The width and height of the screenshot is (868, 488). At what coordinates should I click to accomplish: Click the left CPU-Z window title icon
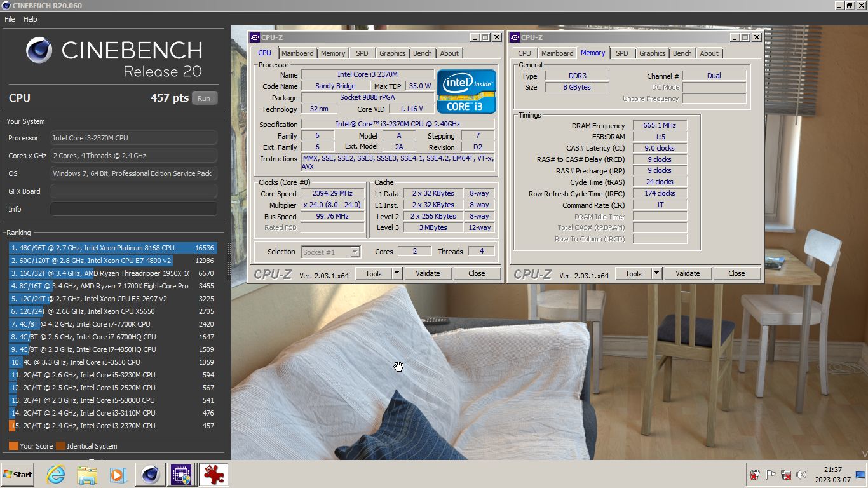click(255, 37)
